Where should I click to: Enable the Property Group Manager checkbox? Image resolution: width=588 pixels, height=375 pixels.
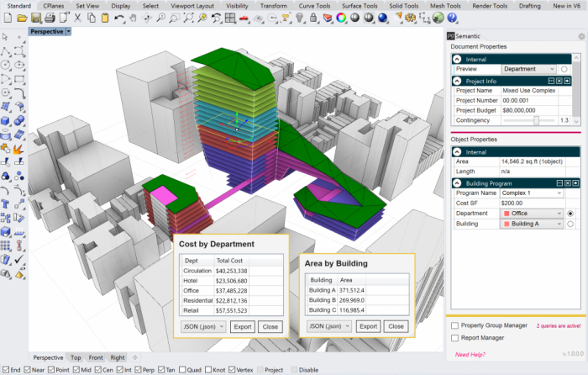pos(455,325)
